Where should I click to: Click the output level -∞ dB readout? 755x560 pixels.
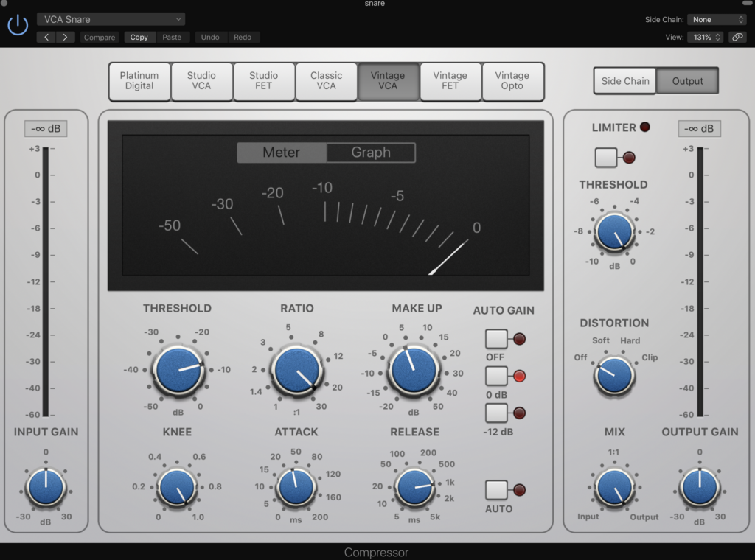pyautogui.click(x=699, y=128)
